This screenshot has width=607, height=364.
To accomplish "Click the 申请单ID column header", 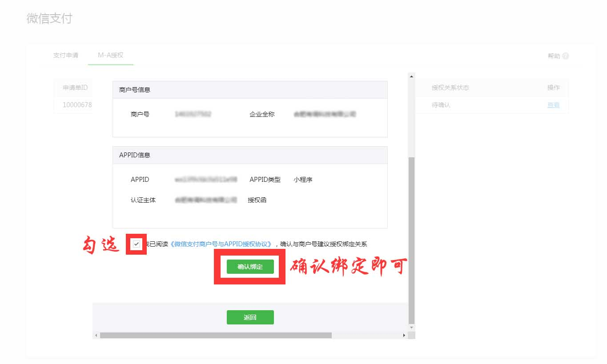I will (75, 88).
